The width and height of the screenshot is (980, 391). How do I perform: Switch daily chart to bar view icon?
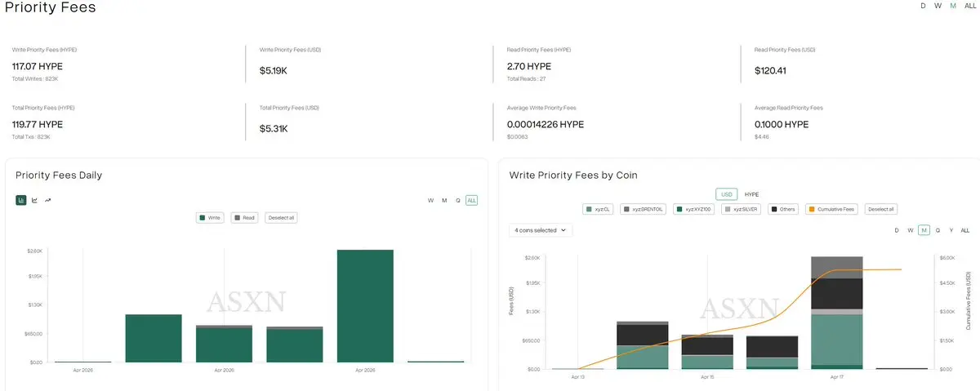pos(21,200)
